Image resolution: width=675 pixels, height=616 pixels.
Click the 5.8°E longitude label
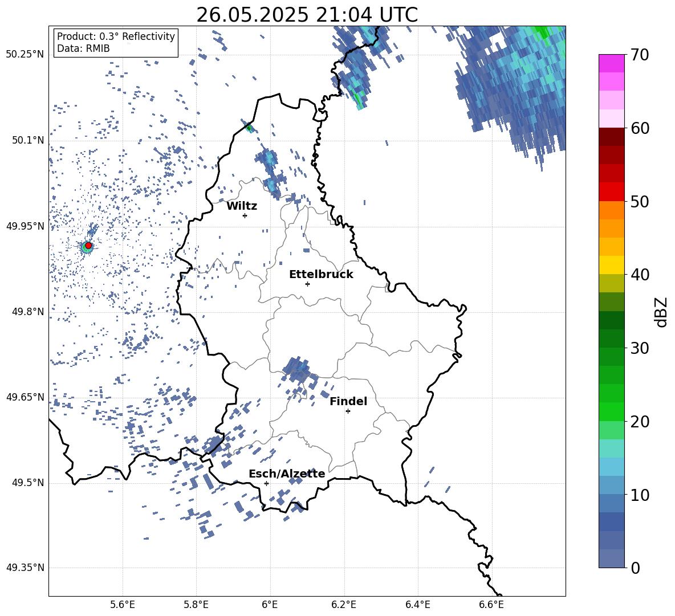[196, 605]
